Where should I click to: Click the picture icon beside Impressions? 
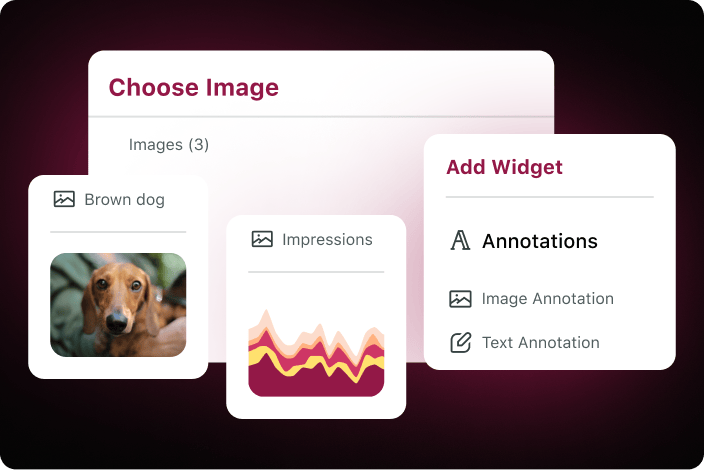tap(262, 239)
